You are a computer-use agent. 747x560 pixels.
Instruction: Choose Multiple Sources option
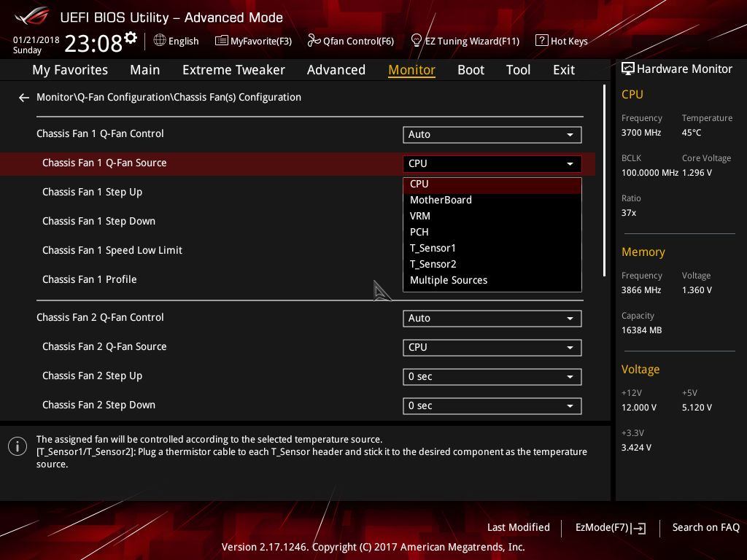[492, 281]
